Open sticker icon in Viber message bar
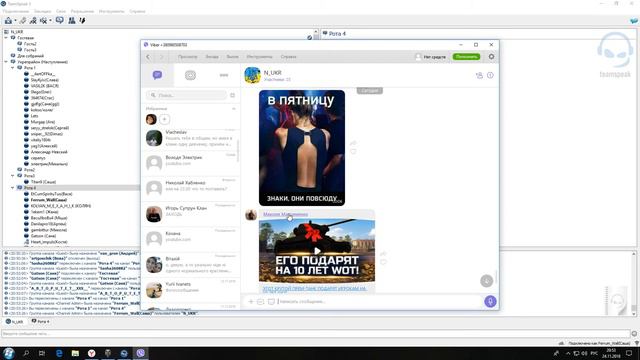 (x=260, y=302)
